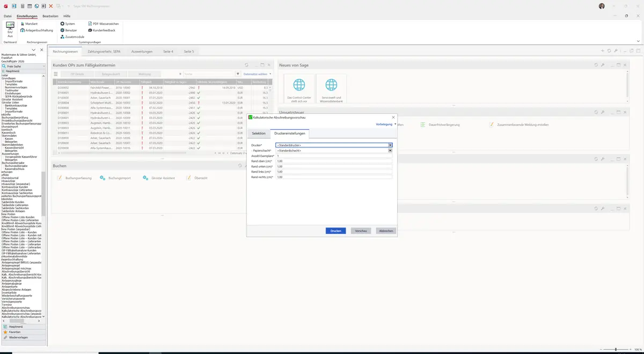Click calendar icon in quick access toolbar
Image resolution: width=644 pixels, height=354 pixels.
(30, 6)
